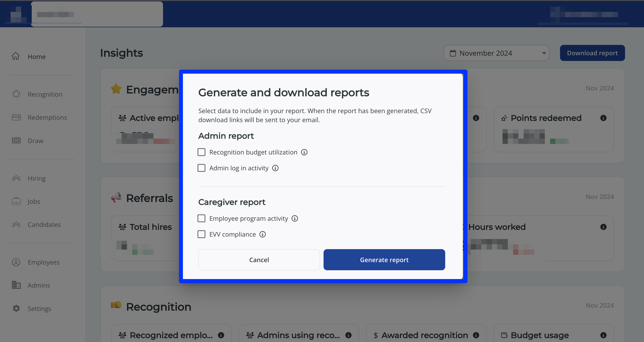
Task: Click the 'Hours worked' card title
Action: point(497,227)
